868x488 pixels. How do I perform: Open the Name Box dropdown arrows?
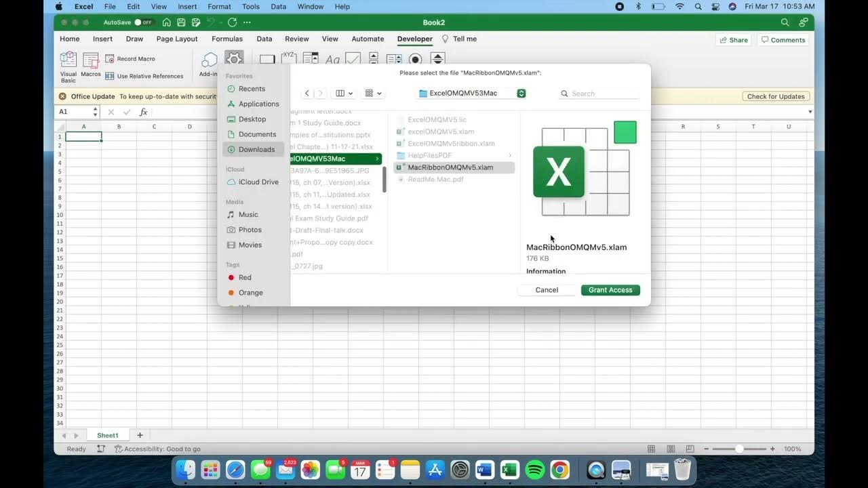coord(95,112)
